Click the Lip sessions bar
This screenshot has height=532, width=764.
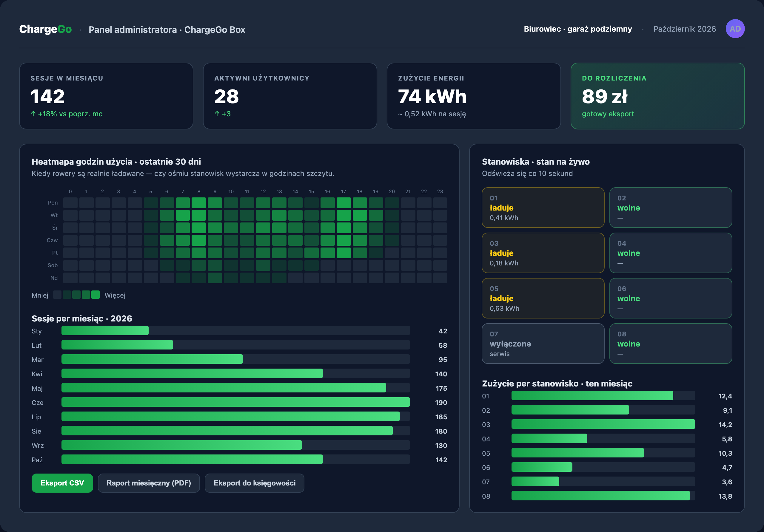231,416
